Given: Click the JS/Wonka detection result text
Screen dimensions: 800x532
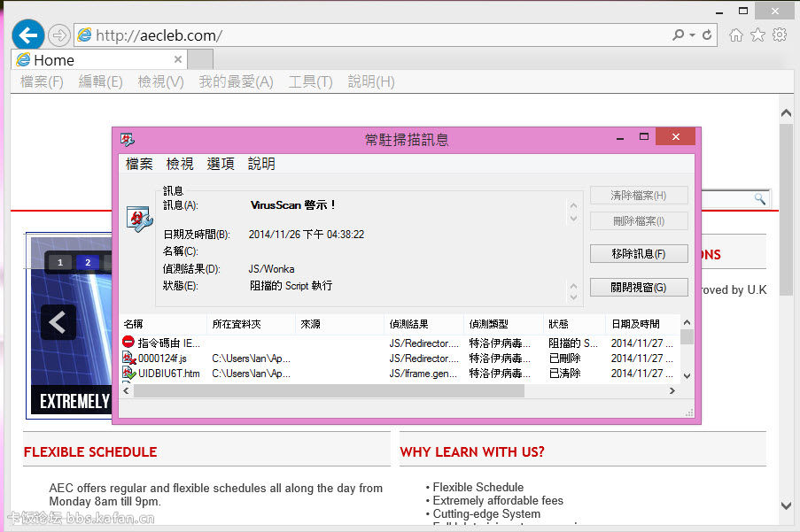Looking at the screenshot, I should pos(271,269).
